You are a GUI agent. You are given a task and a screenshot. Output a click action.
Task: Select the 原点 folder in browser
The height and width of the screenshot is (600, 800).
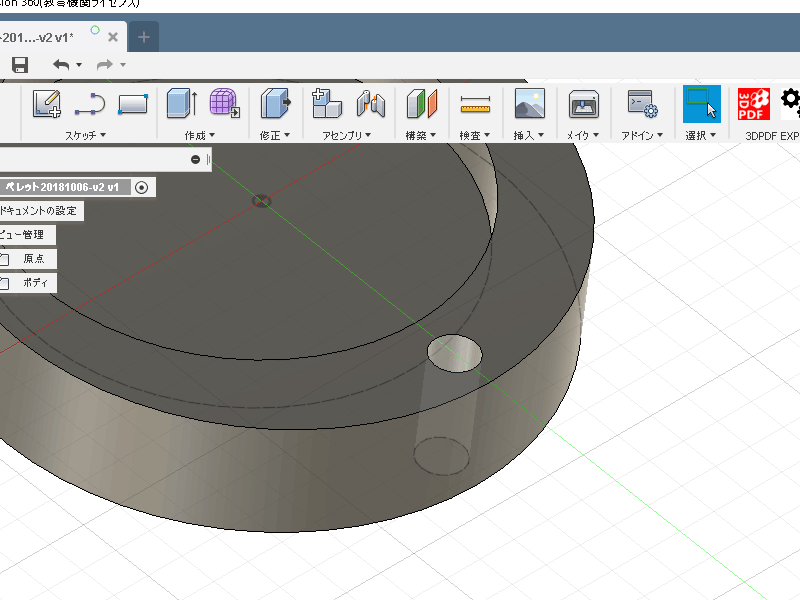34,259
